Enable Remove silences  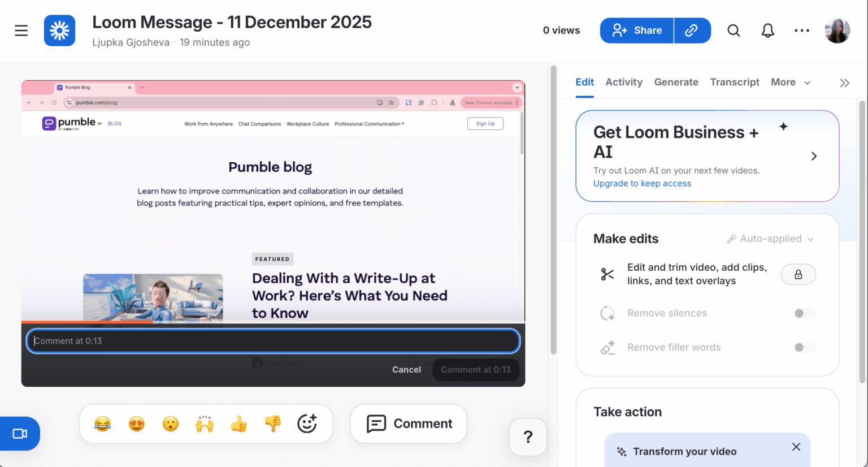pos(804,313)
